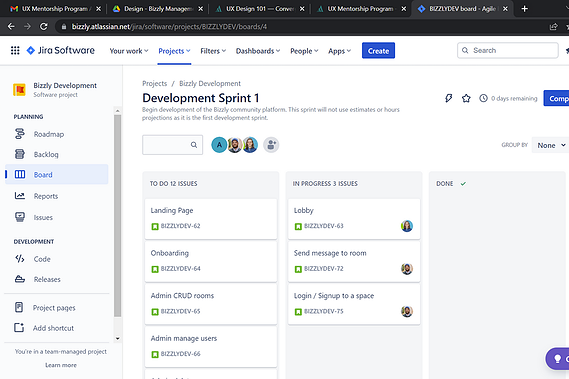Click the browser share page icon

click(553, 27)
